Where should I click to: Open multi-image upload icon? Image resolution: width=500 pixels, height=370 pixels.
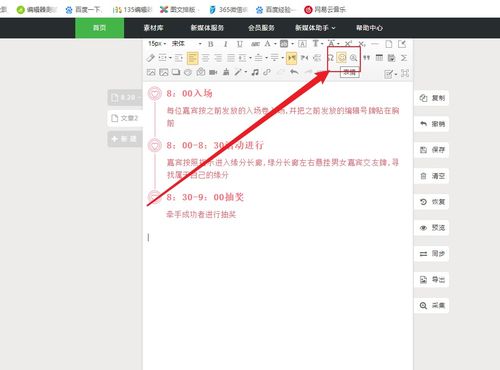(x=163, y=72)
